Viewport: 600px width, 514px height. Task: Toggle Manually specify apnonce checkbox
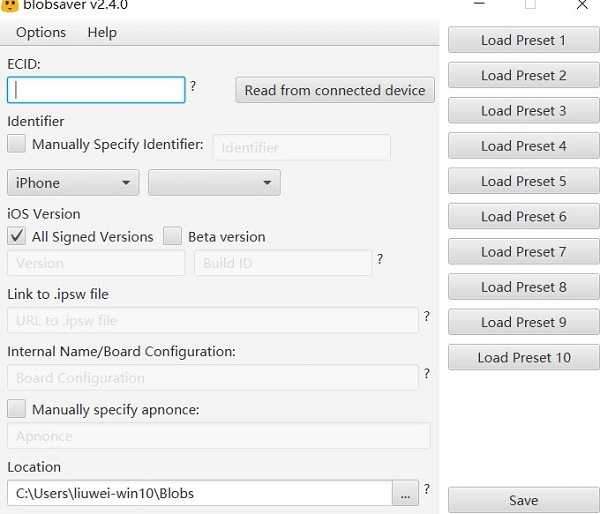[17, 409]
